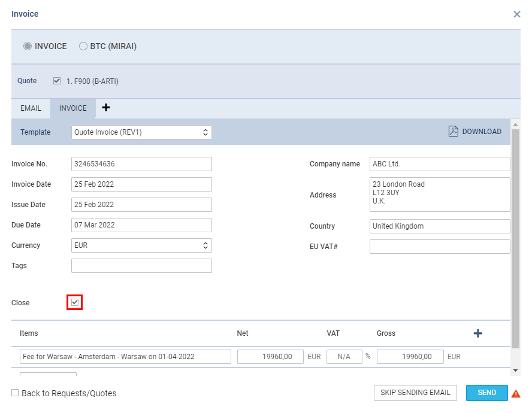Select the INVOICE radio button
532x413 pixels.
click(28, 46)
